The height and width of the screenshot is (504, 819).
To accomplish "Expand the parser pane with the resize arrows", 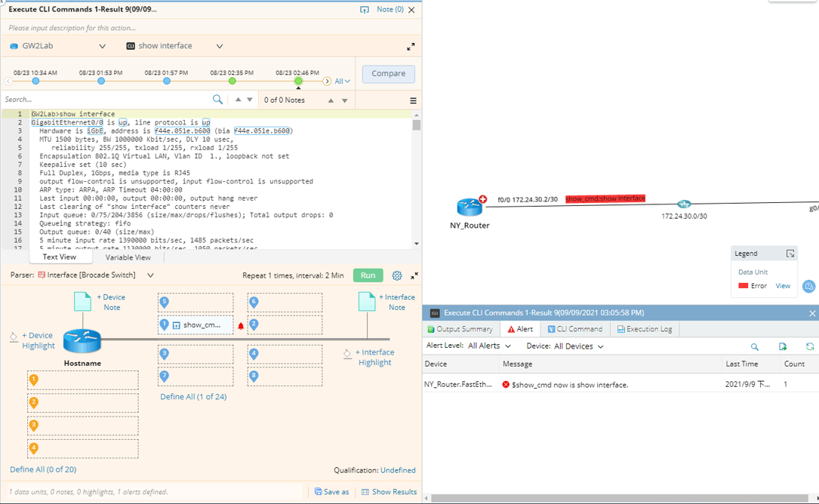I will 414,275.
